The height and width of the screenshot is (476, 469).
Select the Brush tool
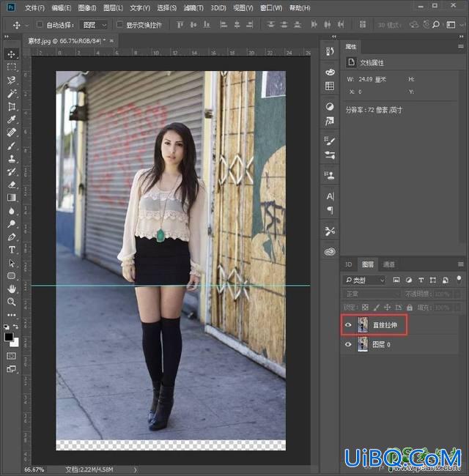12,146
